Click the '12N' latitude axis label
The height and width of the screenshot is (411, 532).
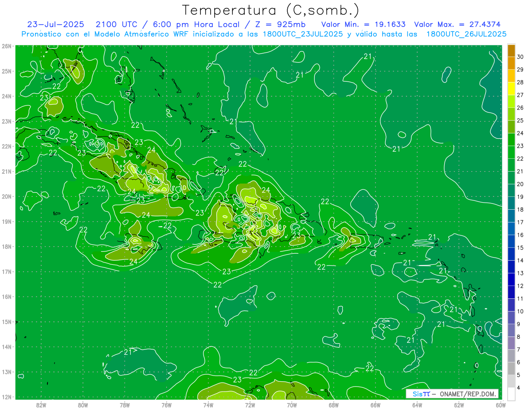point(6,397)
